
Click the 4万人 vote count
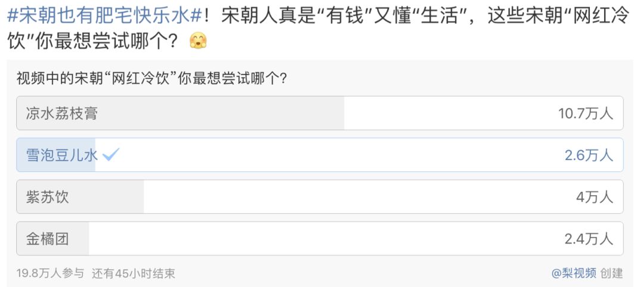click(594, 197)
